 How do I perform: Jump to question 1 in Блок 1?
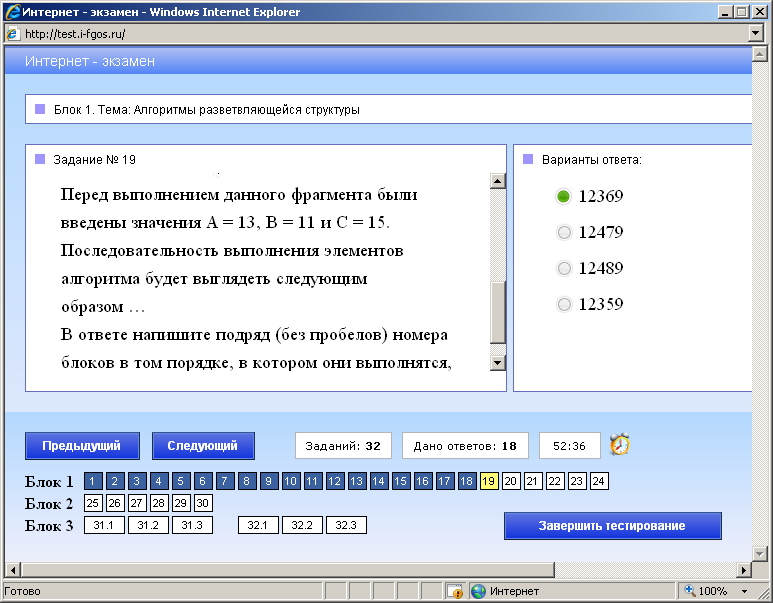[93, 481]
